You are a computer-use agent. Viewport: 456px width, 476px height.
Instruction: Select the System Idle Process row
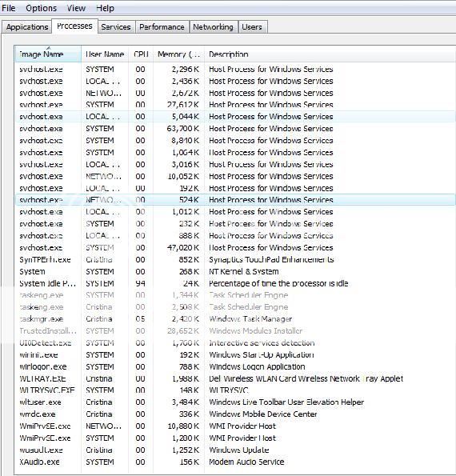click(x=235, y=283)
